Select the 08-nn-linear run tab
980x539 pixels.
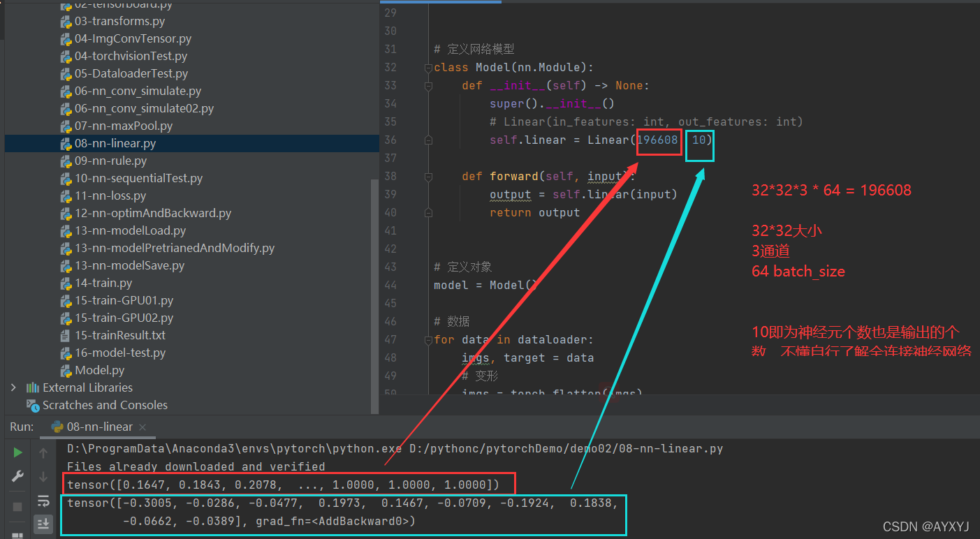click(98, 427)
